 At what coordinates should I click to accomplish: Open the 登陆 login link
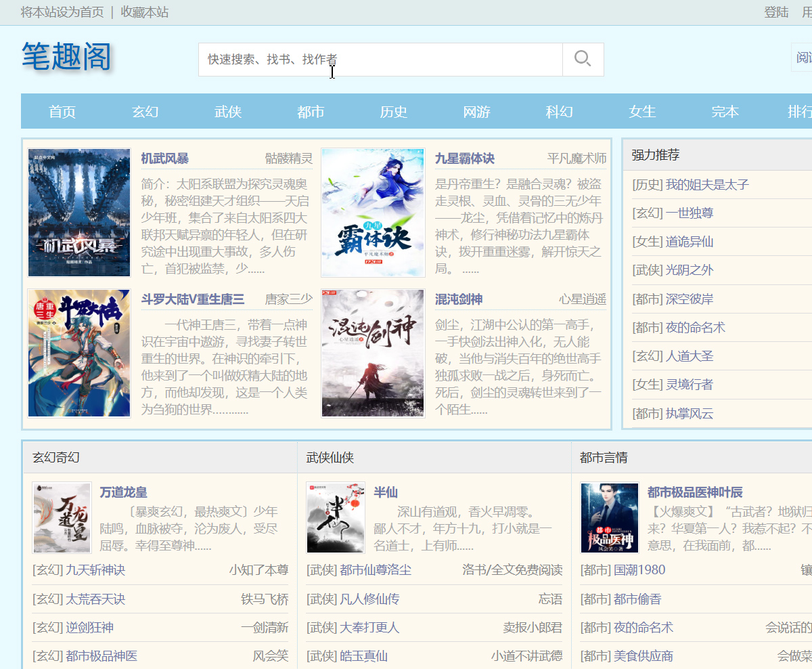coord(776,12)
